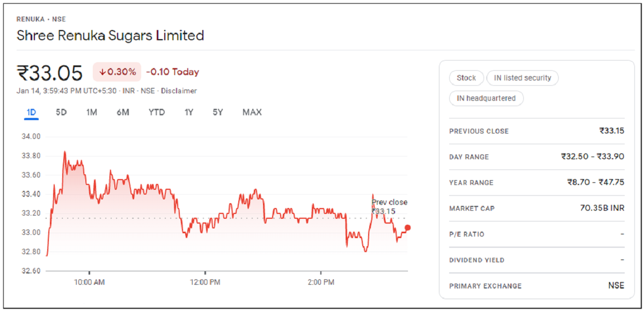Click the ₹33.05 current price
Viewport: 644px width, 311px height.
[50, 72]
